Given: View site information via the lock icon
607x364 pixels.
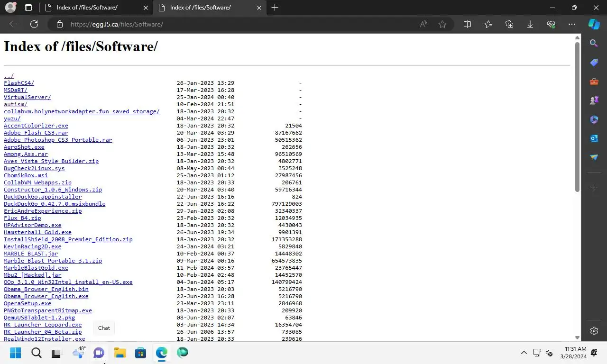Looking at the screenshot, I should coord(59,24).
